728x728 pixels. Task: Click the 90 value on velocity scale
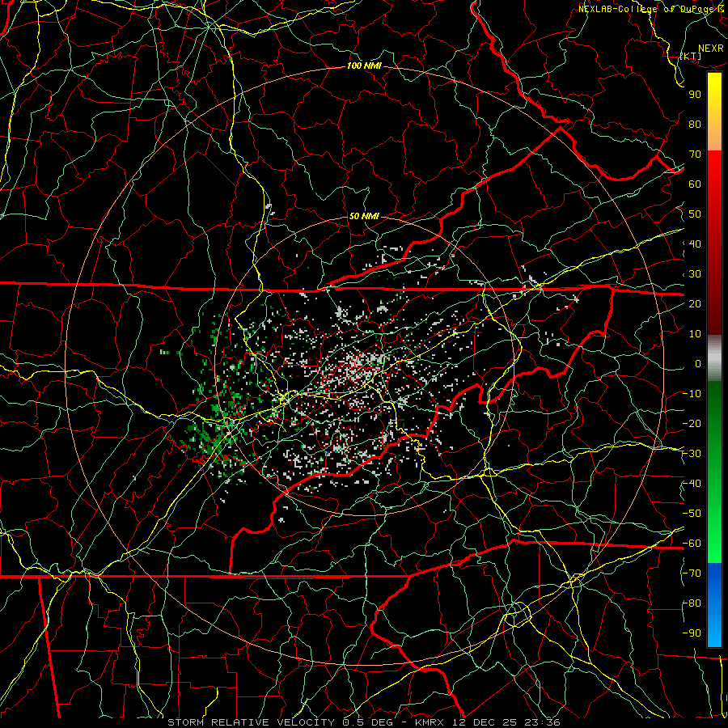(695, 95)
